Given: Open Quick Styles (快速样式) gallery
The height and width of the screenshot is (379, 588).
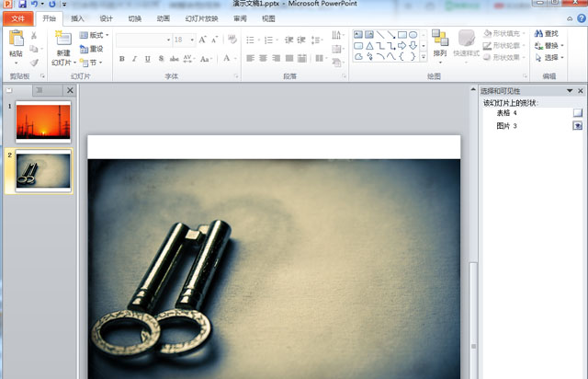Looking at the screenshot, I should coord(466,47).
